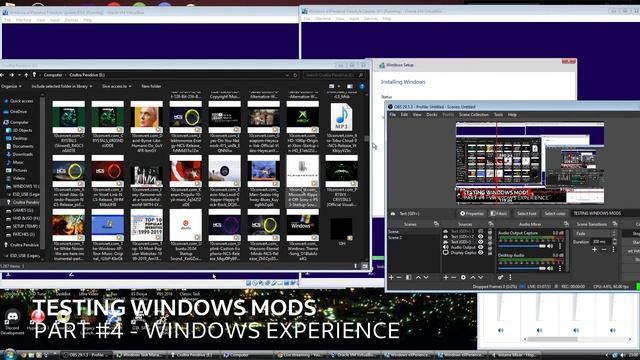
Task: Open Explorer view options dropdown arrow
Action: [339, 87]
